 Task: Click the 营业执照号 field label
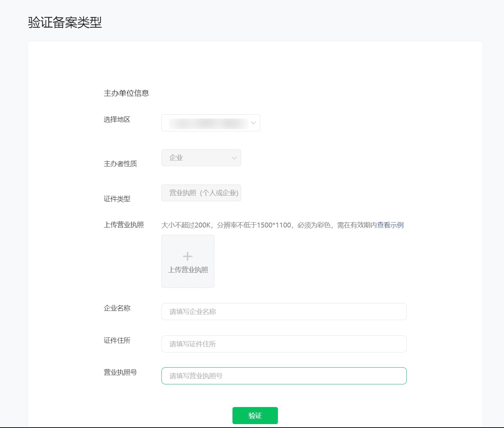[x=120, y=372]
